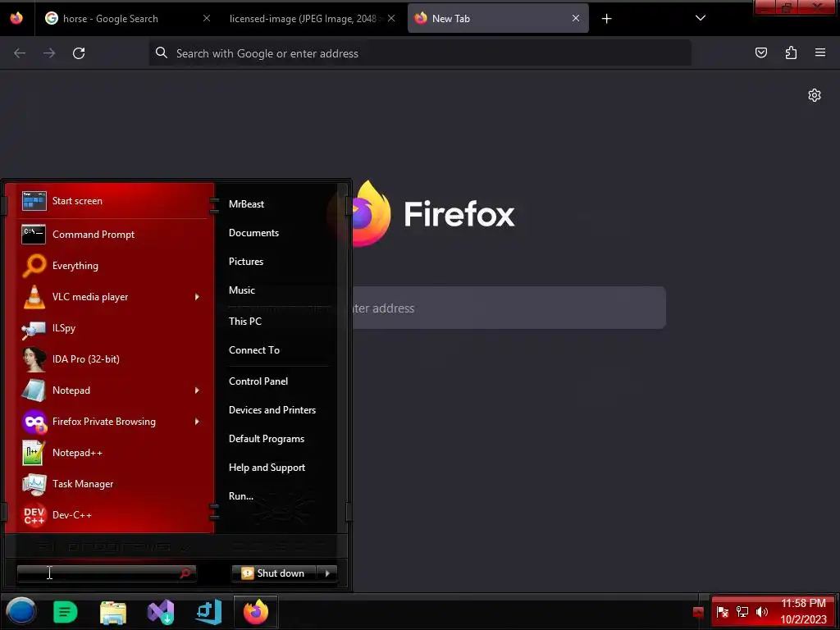
Task: Open Music from start menu
Action: (242, 290)
